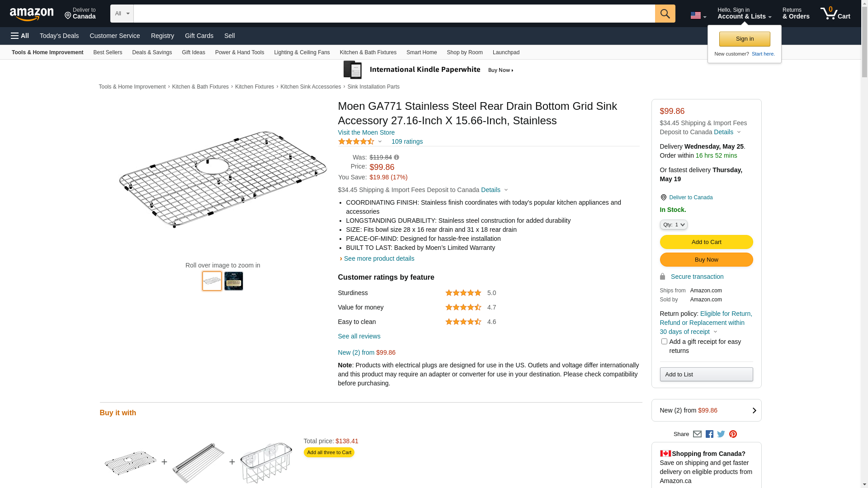Enable the gift receipt checkbox
This screenshot has height=488, width=868.
click(664, 342)
